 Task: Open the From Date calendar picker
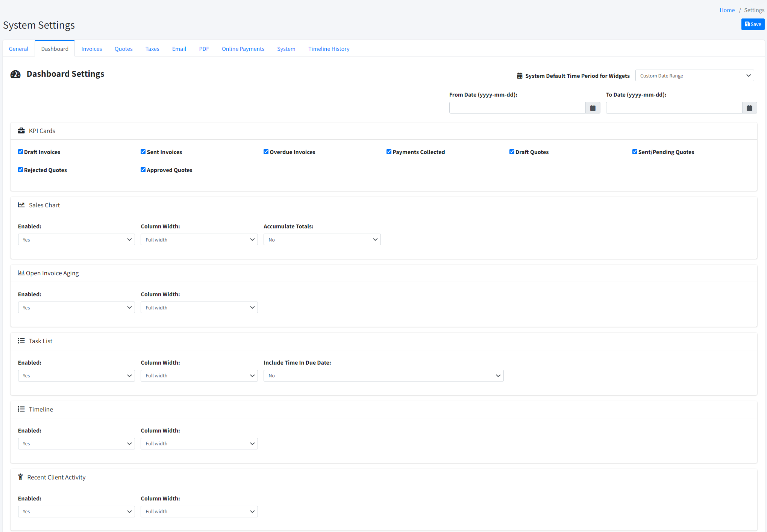pos(593,108)
